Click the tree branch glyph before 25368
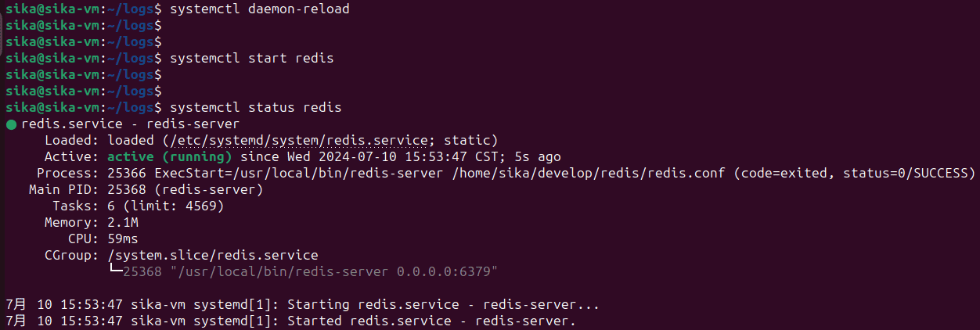The image size is (980, 330). coord(115,272)
